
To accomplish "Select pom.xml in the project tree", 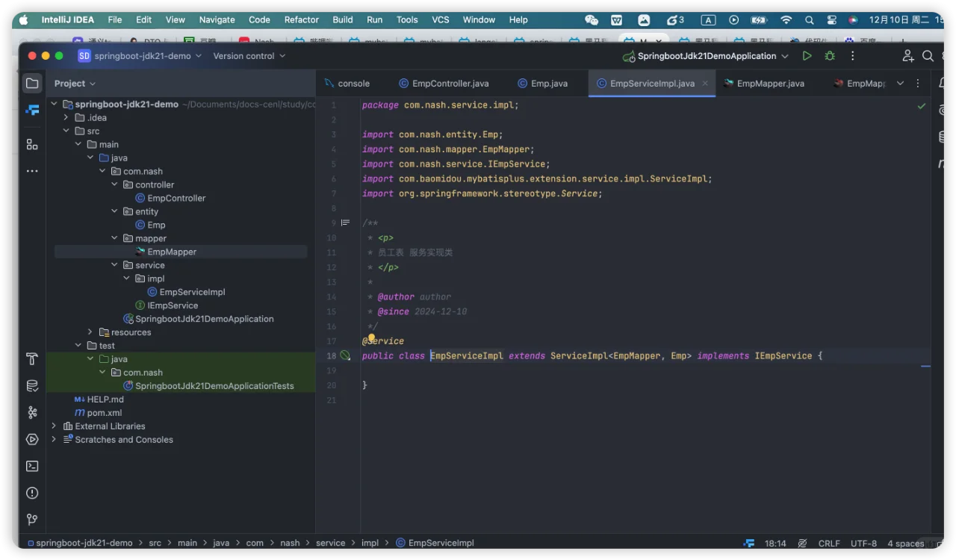I will (104, 413).
